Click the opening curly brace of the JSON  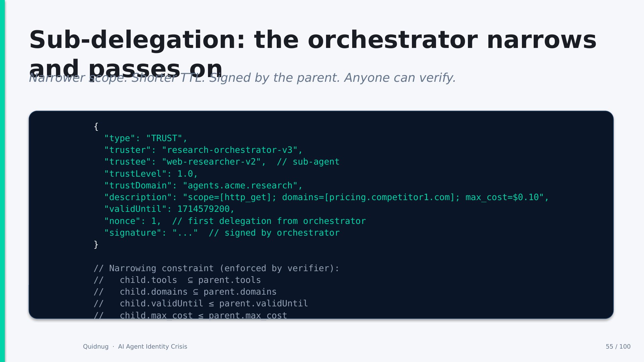coord(96,127)
